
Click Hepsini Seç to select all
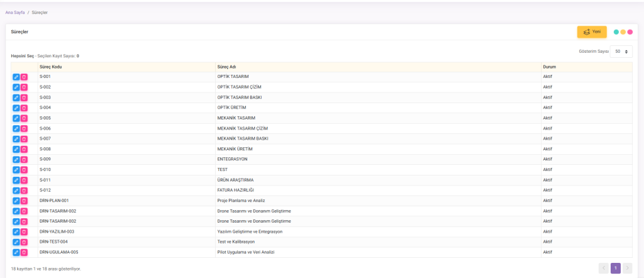(x=22, y=56)
